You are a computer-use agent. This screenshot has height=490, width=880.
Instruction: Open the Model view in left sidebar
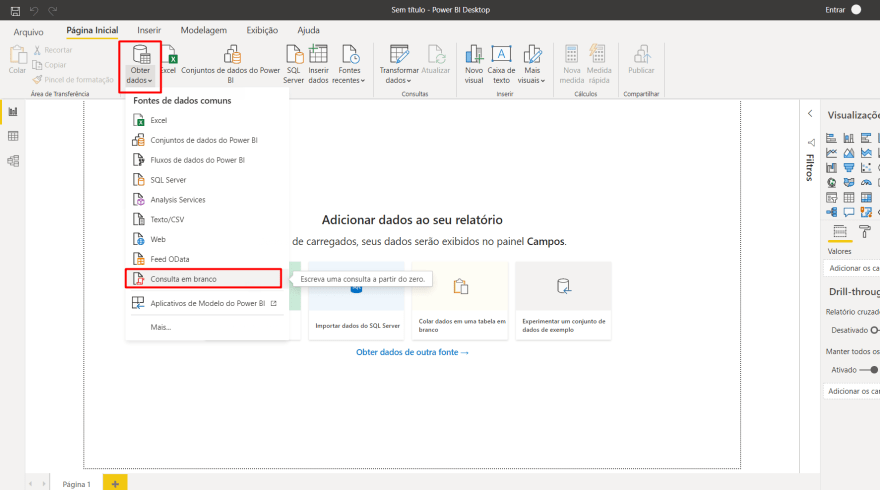coord(13,161)
